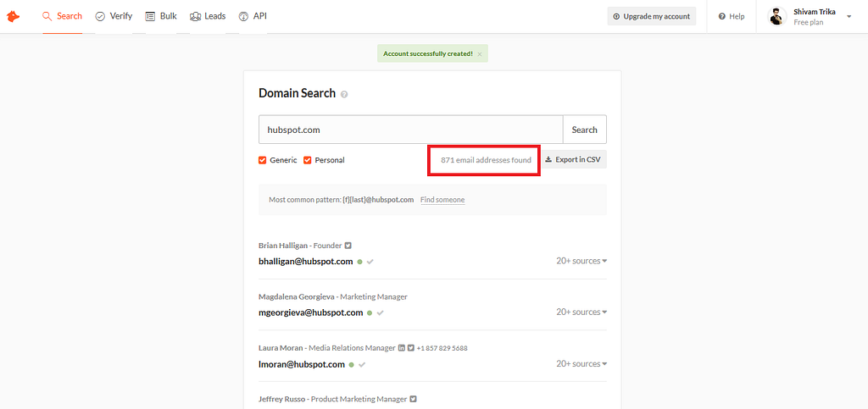Image resolution: width=868 pixels, height=409 pixels.
Task: Click pattern text {f}{last}@hubspot.com
Action: [378, 200]
